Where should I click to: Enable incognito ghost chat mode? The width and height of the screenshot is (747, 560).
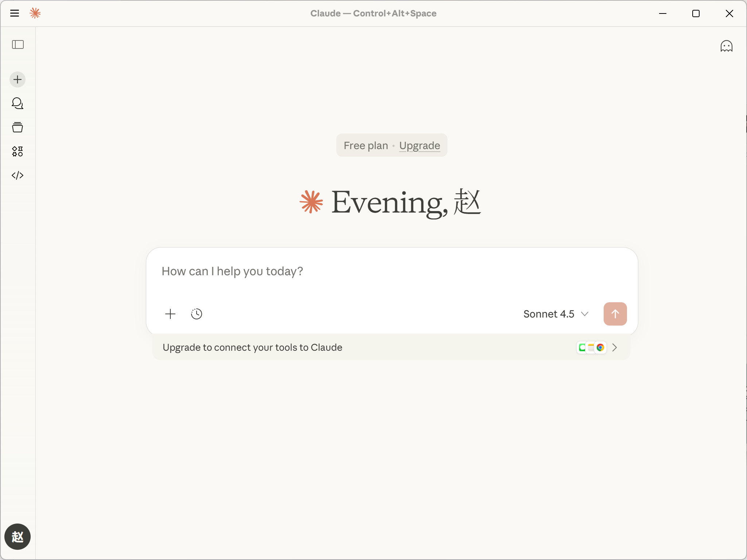click(x=726, y=46)
